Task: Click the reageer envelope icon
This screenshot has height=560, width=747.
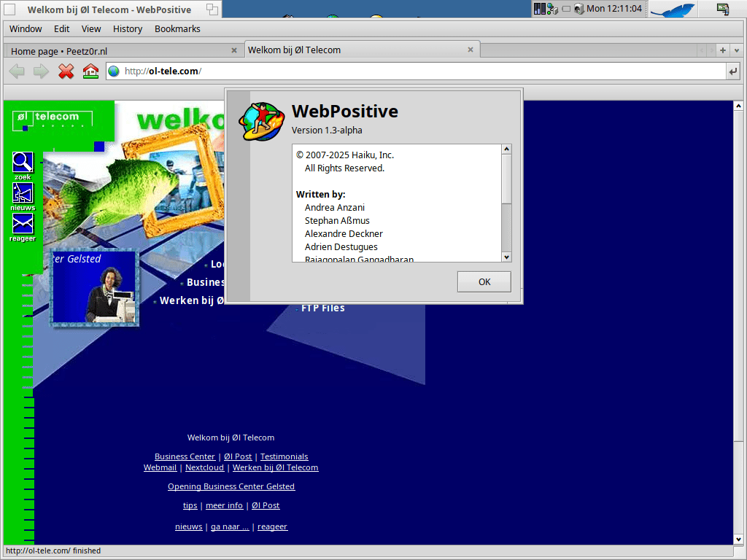Action: pos(23,224)
